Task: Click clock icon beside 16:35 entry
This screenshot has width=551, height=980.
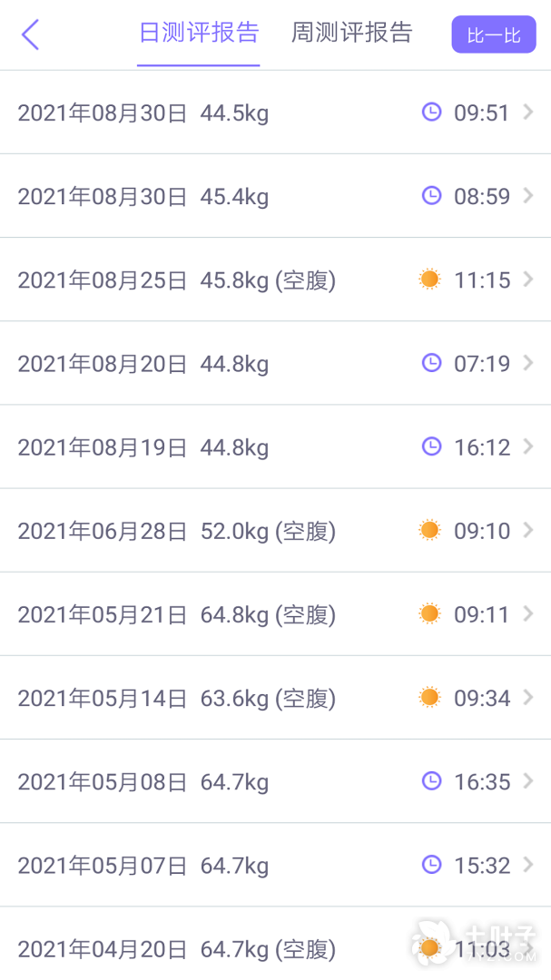Action: pos(431,780)
